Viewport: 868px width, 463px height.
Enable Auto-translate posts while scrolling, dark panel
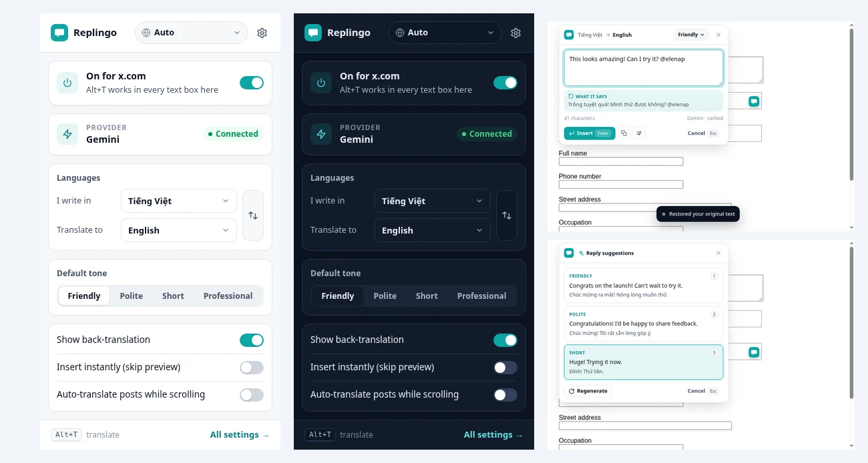(x=505, y=395)
